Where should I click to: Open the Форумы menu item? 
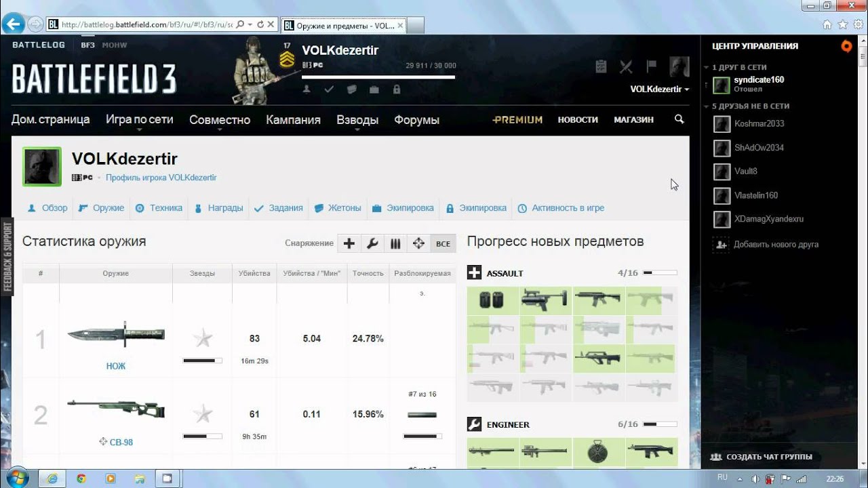pos(416,119)
